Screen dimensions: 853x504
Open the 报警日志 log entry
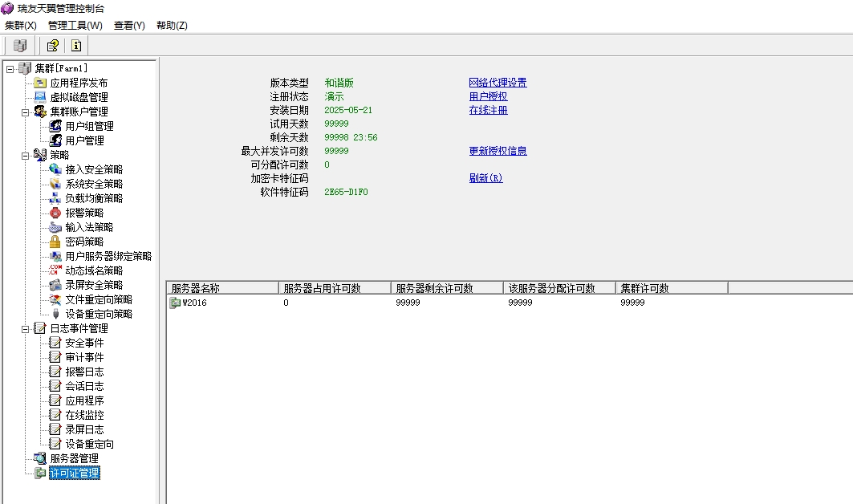point(84,372)
